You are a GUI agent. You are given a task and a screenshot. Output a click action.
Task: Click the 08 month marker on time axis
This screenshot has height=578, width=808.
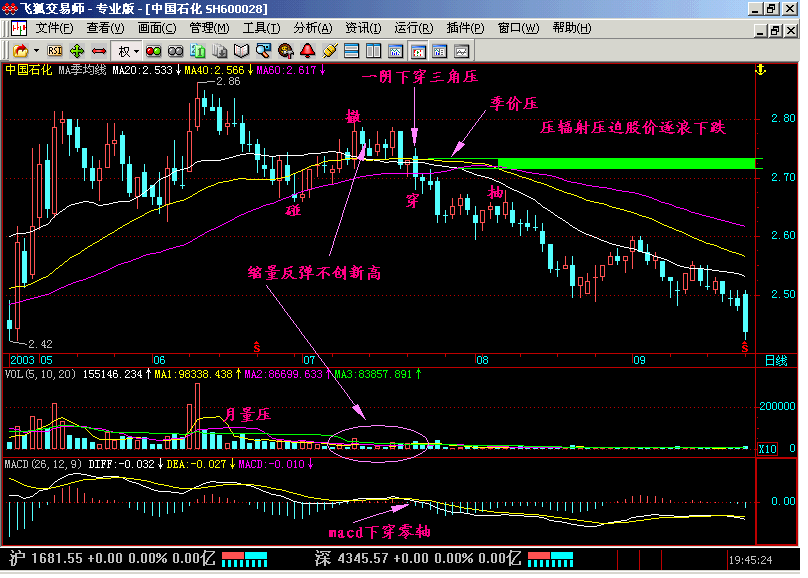[x=482, y=360]
